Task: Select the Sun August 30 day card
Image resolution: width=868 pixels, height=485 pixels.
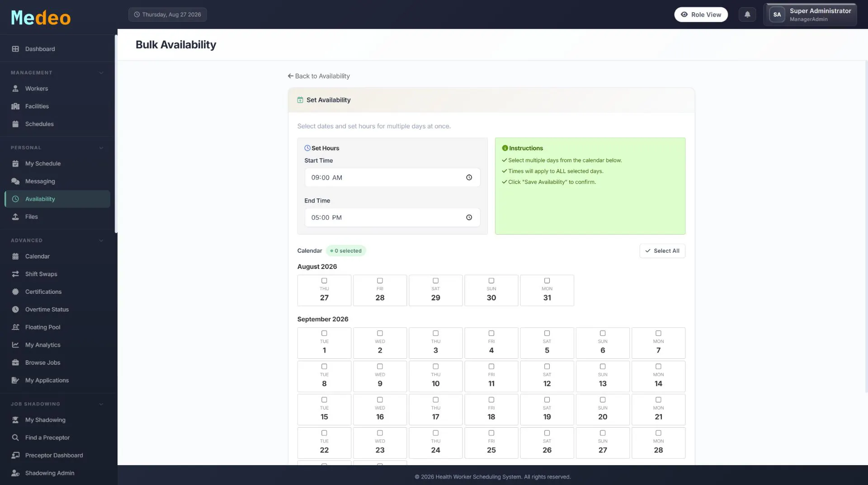Action: tap(491, 290)
